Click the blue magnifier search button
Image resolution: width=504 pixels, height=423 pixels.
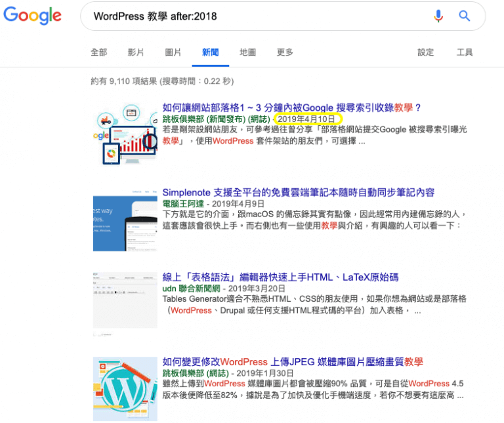click(464, 16)
